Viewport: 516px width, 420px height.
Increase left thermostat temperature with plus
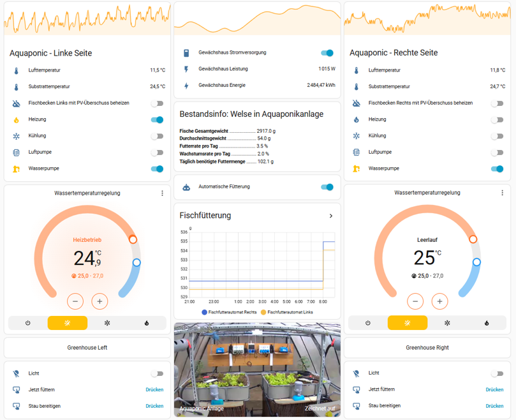(100, 301)
